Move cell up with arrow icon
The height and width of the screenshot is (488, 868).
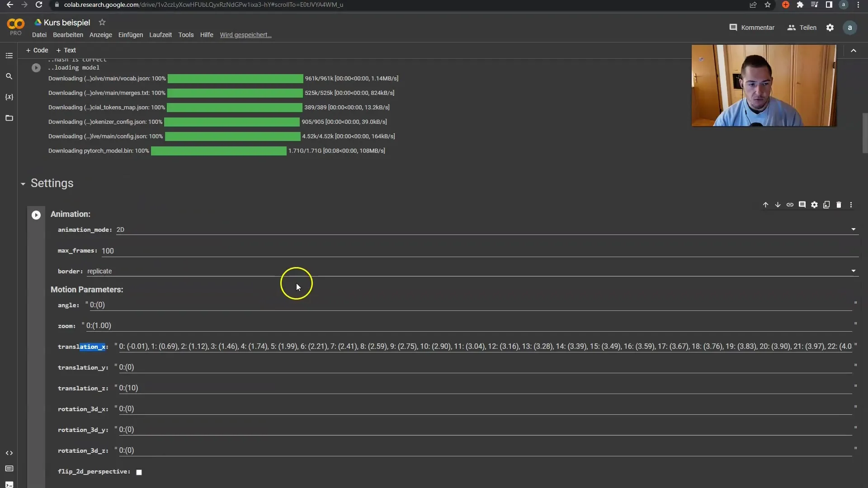point(765,205)
